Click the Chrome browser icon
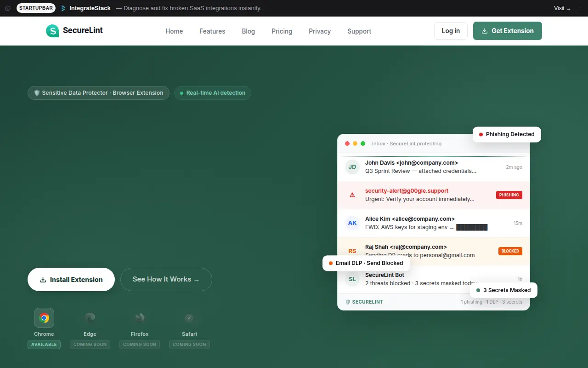This screenshot has width=588, height=368. (44, 318)
